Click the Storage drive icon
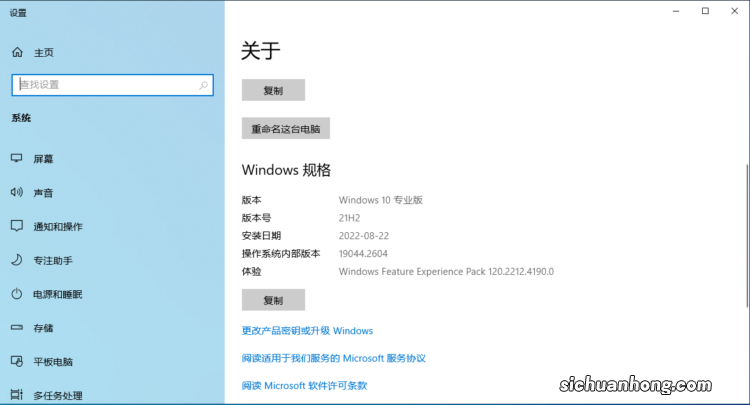 click(17, 328)
